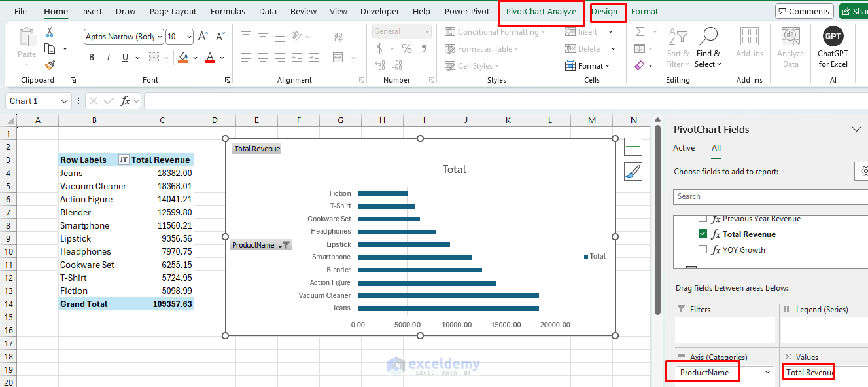Click the red Font Color A icon

pos(210,58)
